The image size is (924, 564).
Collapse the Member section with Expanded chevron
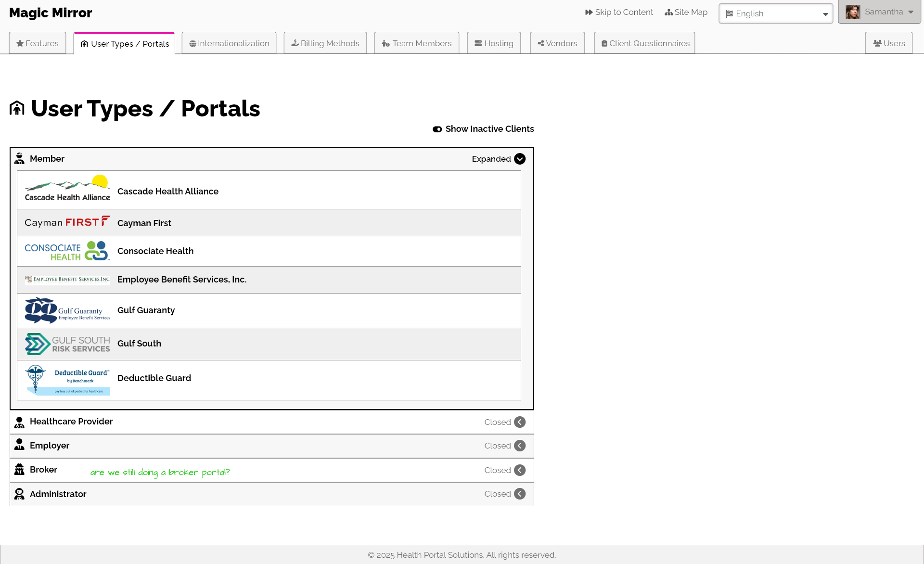[520, 159]
